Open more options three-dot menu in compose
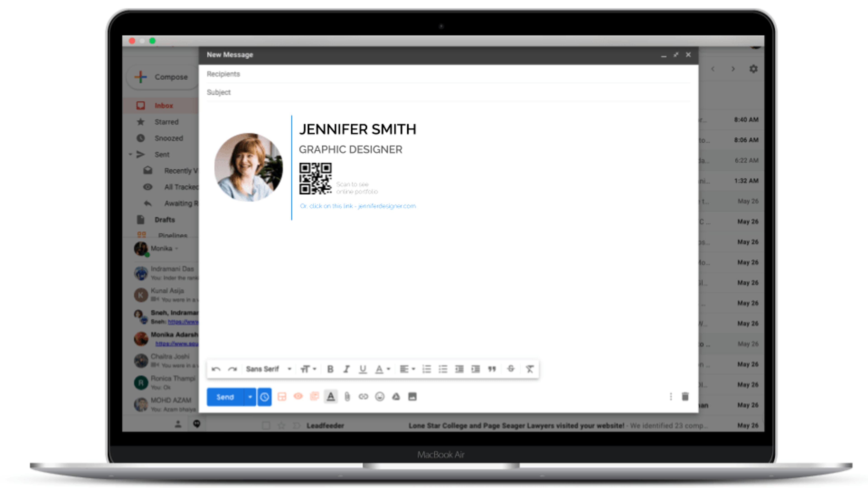Viewport: 868px width, 488px height. pos(671,397)
